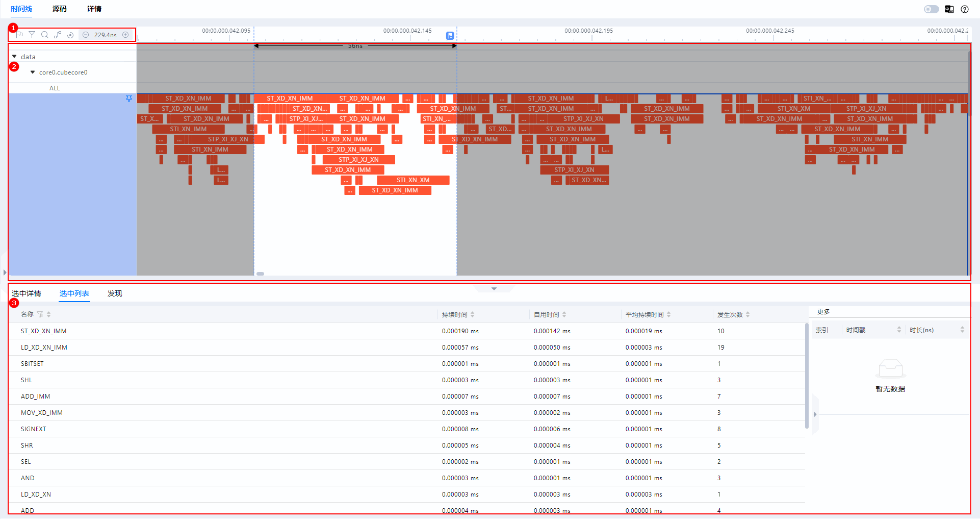Sort the table by 名称 column arrows

[x=48, y=314]
